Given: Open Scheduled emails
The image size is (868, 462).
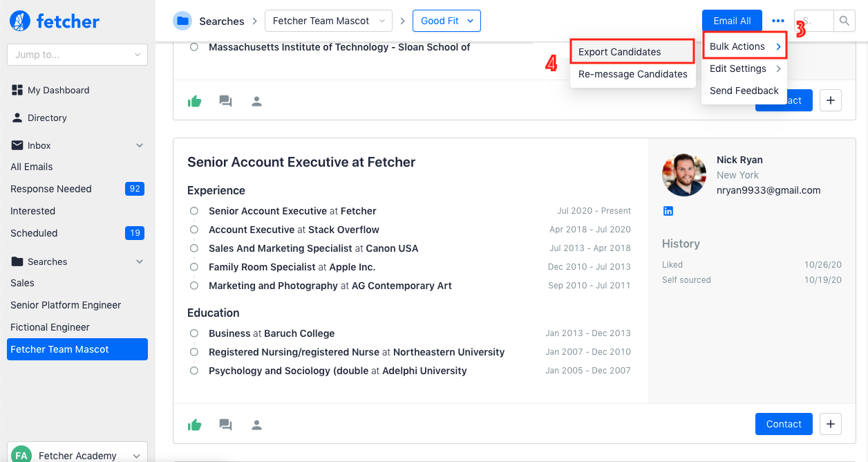Looking at the screenshot, I should coord(34,233).
